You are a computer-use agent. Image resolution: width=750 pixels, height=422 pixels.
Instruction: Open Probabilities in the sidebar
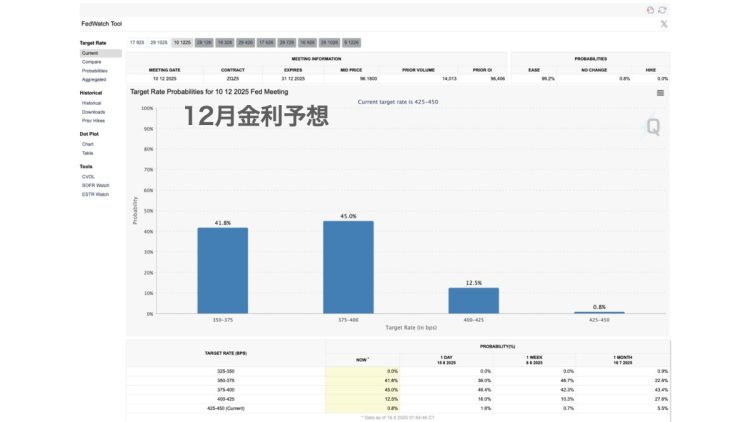tap(95, 71)
